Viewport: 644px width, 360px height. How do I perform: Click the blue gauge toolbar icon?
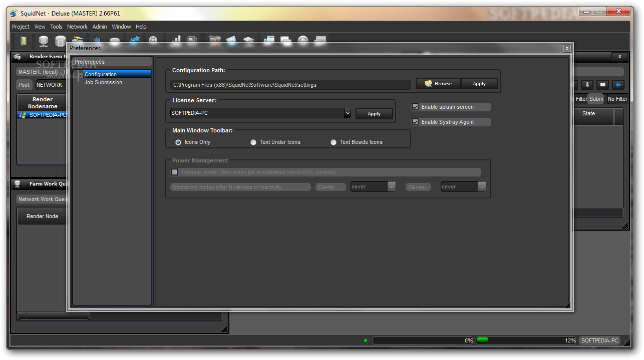tap(231, 40)
